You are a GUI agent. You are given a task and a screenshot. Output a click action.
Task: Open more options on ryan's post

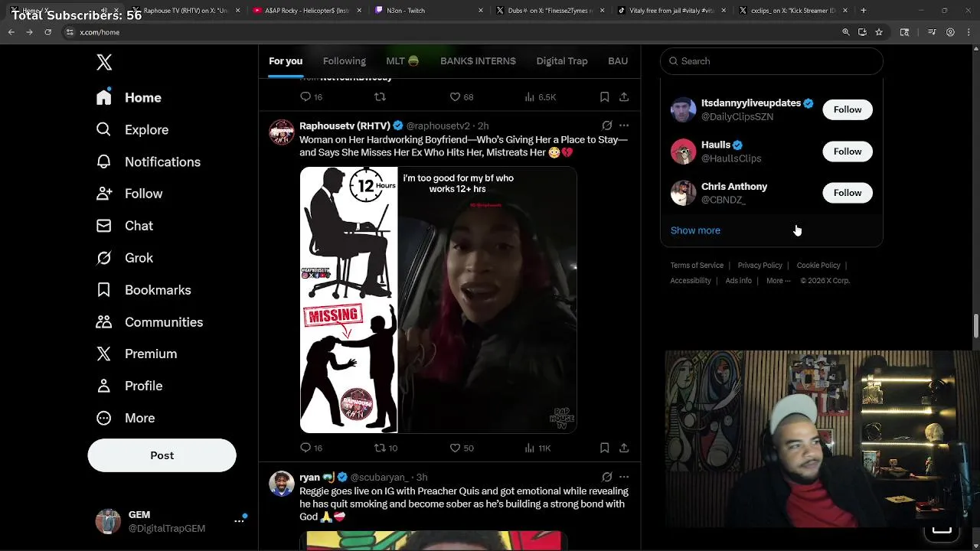(x=624, y=477)
